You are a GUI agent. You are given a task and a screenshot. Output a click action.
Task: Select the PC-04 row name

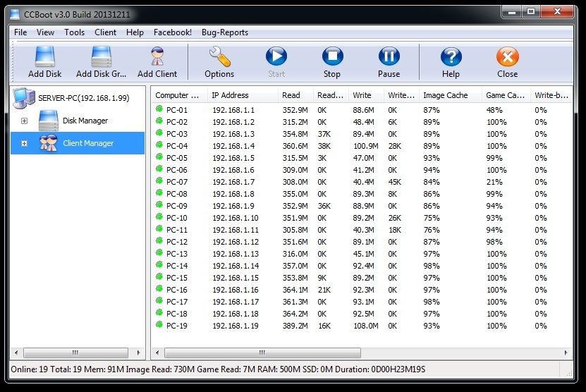177,146
